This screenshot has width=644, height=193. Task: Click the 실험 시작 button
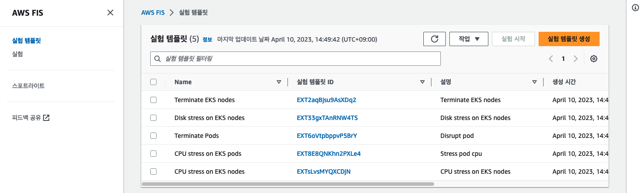(x=513, y=39)
